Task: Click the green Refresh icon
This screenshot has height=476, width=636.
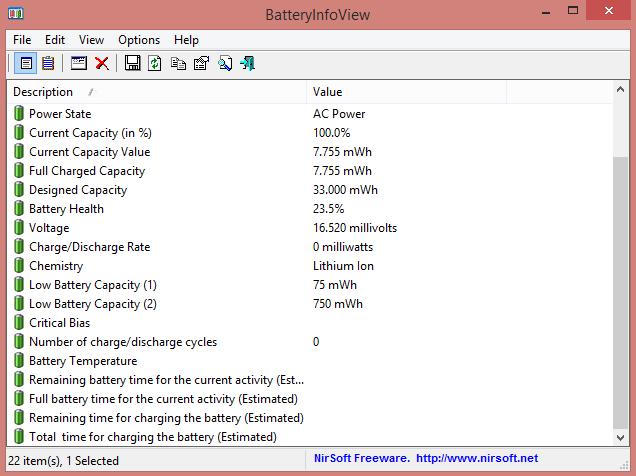Action: point(155,63)
